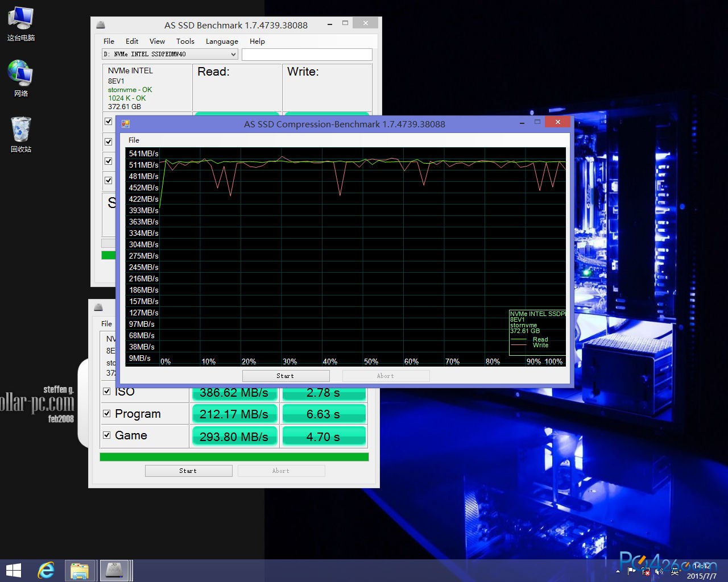Click the ISO duration 2.78 s
Viewport: 728px width, 582px height.
324,392
